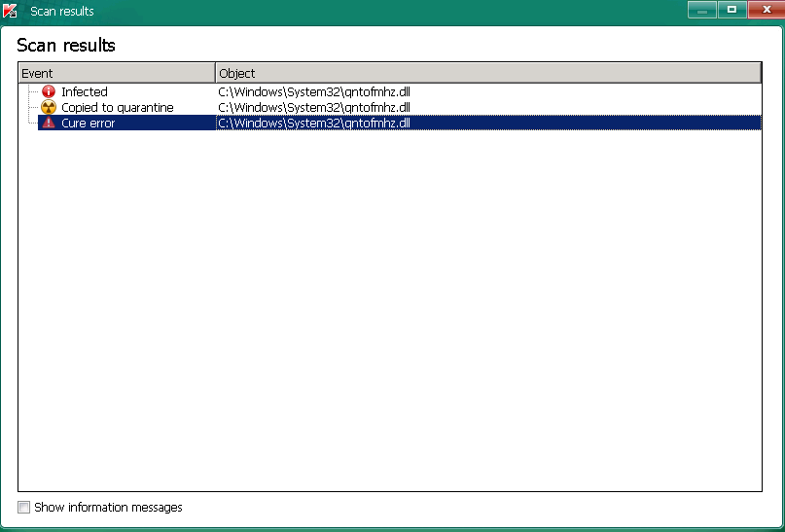Click the file path in the Cure error row
The height and width of the screenshot is (532, 785).
[314, 123]
